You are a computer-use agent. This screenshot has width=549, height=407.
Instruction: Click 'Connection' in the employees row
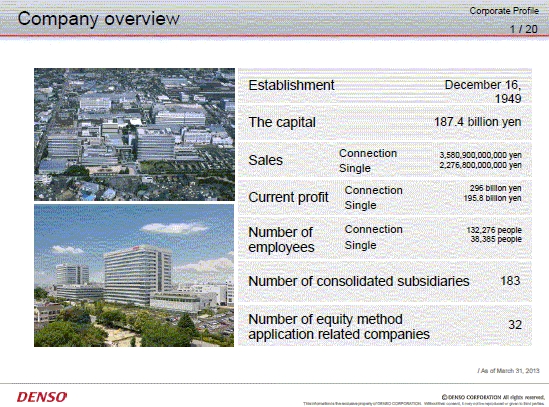coord(373,229)
